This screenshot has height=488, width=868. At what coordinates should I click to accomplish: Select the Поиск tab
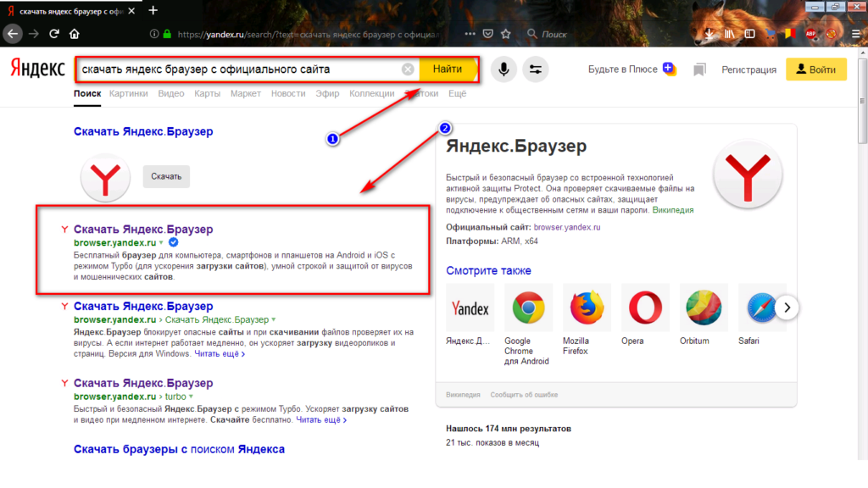[87, 93]
